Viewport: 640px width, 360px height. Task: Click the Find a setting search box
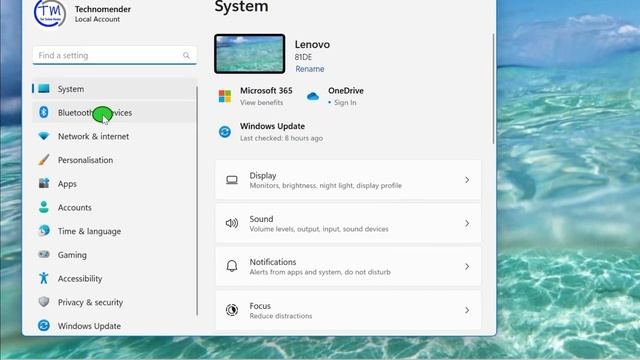tap(114, 55)
